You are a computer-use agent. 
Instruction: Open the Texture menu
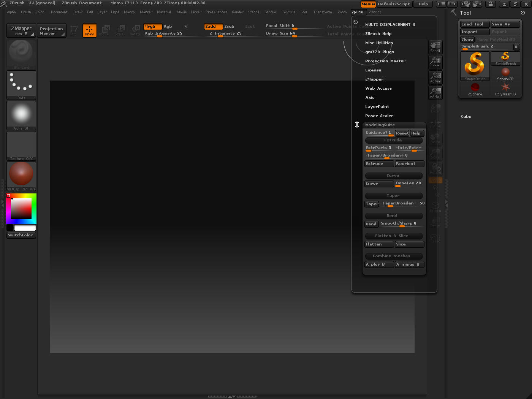click(x=288, y=12)
